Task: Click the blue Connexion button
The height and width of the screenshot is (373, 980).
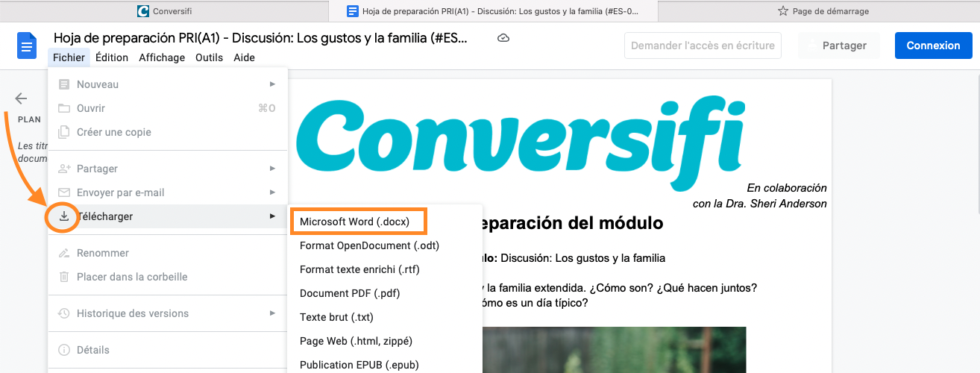Action: pyautogui.click(x=933, y=46)
